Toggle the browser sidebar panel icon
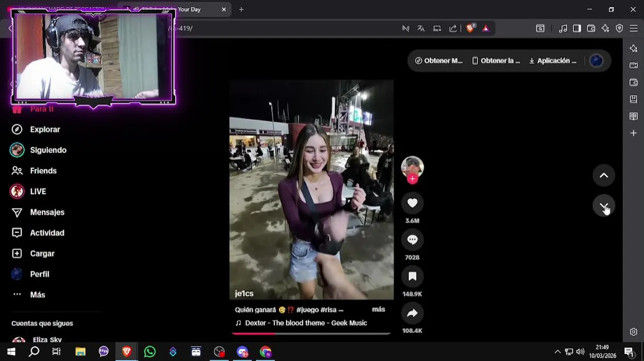Image resolution: width=644 pixels, height=361 pixels. click(577, 29)
